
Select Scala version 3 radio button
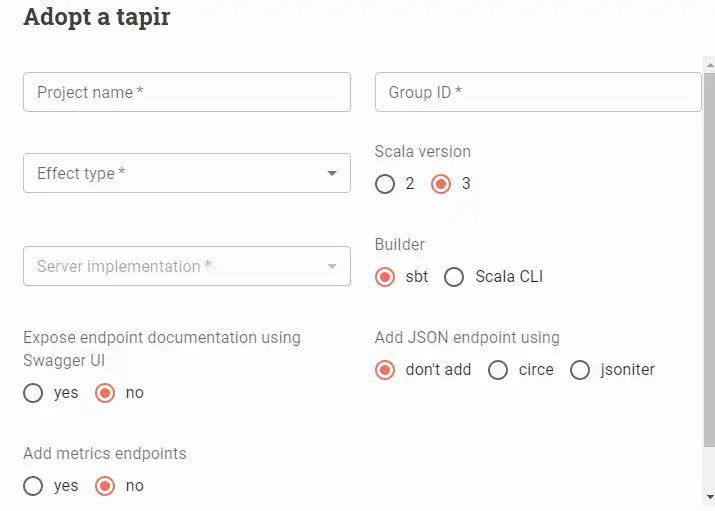click(441, 184)
